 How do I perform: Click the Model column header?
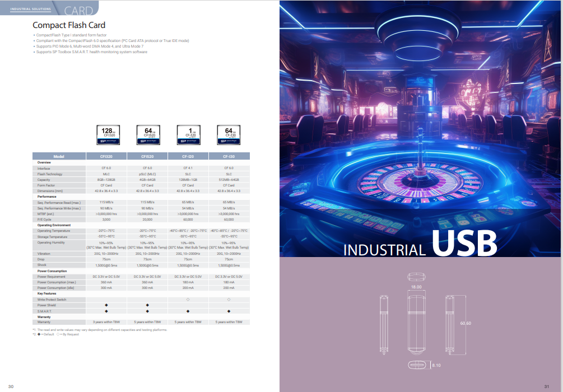pos(59,156)
